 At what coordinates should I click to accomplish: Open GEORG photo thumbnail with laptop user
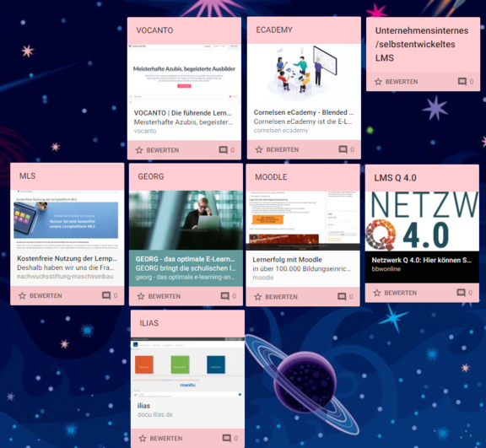coord(186,220)
